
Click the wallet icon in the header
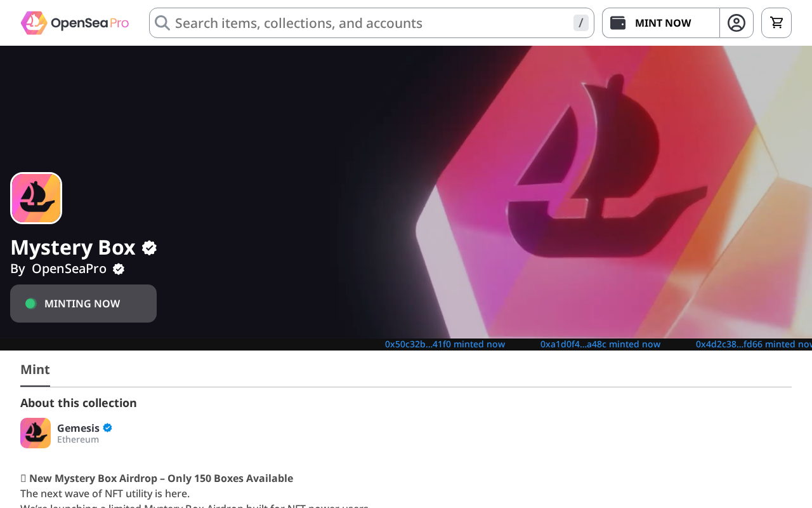618,23
